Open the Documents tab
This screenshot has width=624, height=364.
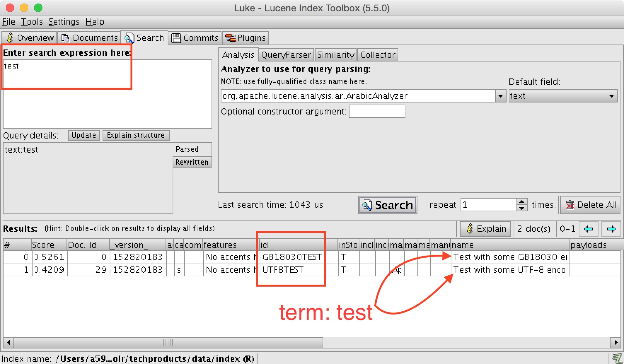click(x=90, y=38)
